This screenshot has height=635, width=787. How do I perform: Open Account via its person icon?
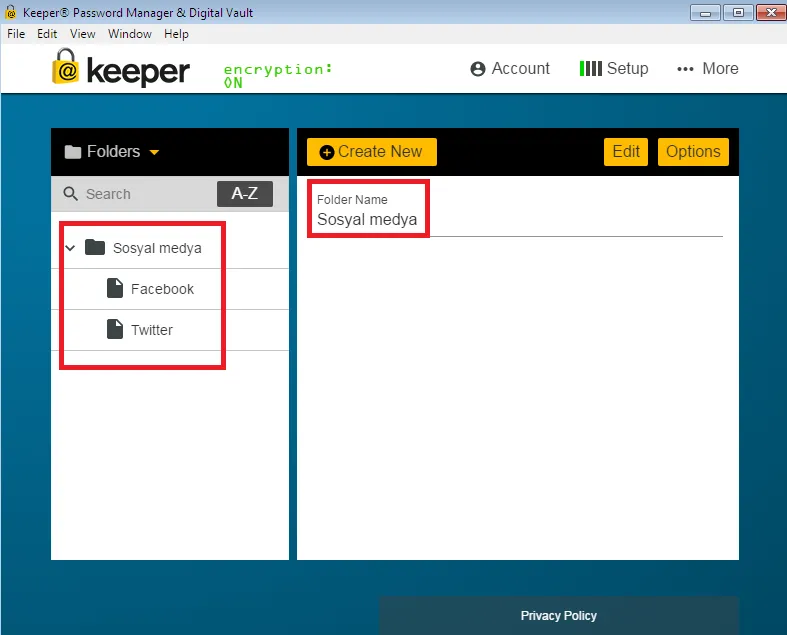478,69
